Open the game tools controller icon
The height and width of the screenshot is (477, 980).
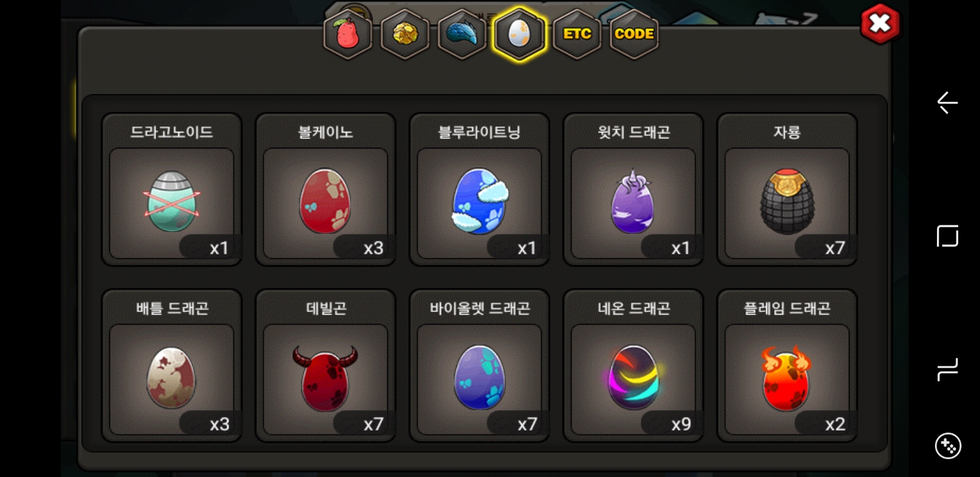click(948, 446)
